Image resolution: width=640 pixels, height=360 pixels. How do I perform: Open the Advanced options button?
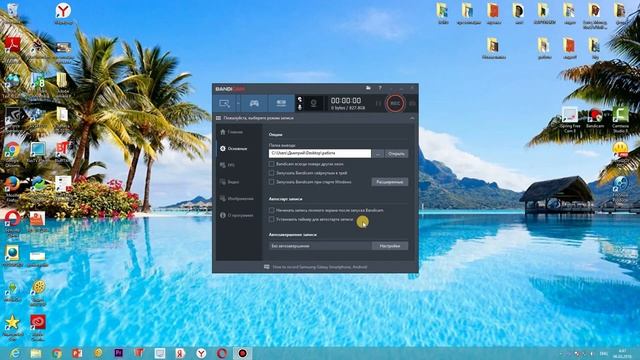(x=389, y=182)
